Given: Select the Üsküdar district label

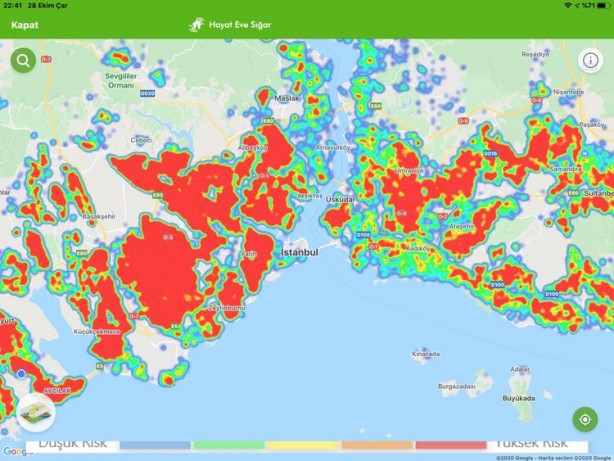Looking at the screenshot, I should click(341, 199).
